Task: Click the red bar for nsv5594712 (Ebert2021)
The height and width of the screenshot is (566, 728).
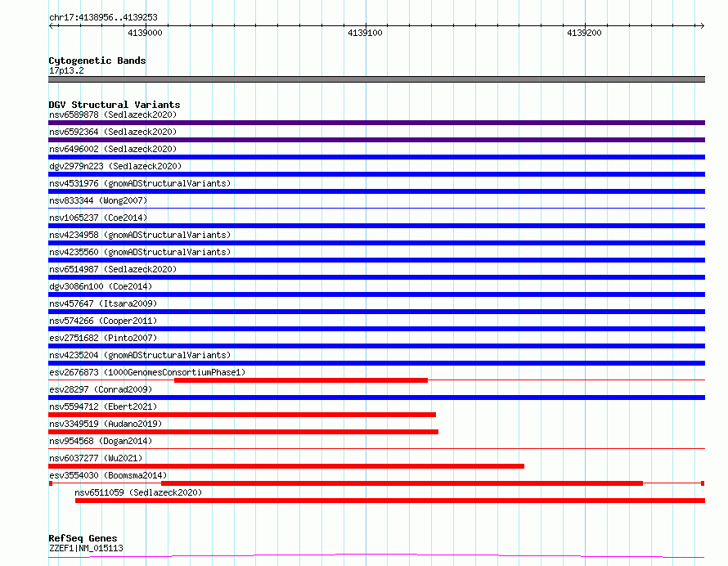Action: click(242, 415)
